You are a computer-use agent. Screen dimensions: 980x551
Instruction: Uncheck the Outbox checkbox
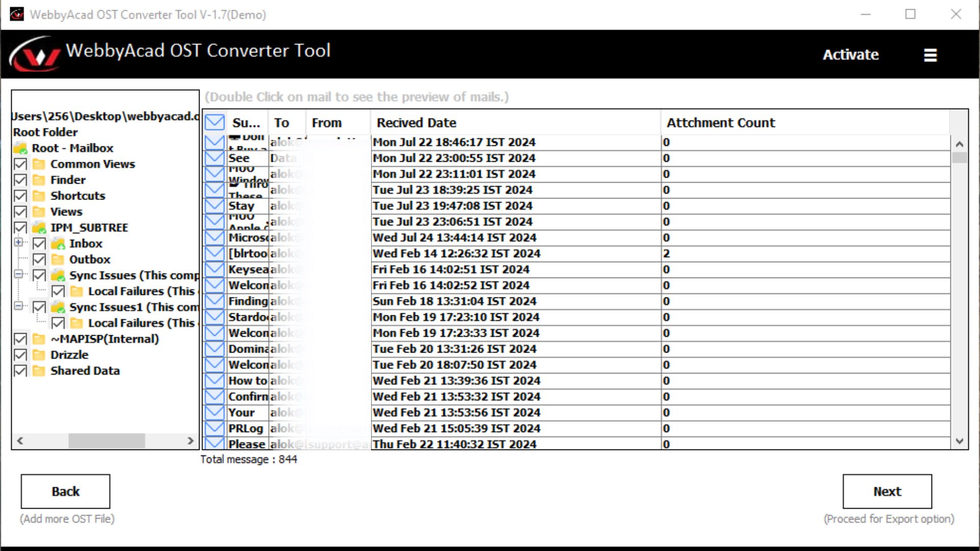(x=39, y=259)
